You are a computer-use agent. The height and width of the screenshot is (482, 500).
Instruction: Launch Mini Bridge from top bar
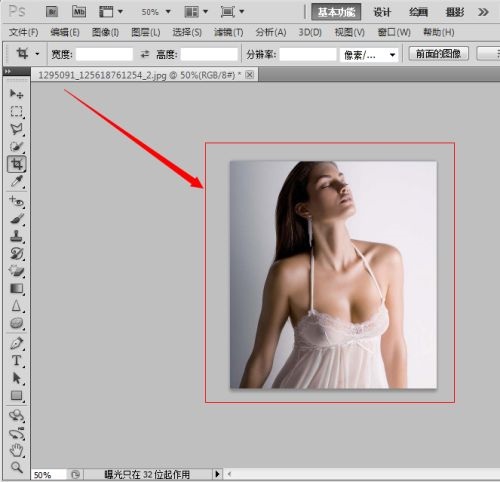click(x=79, y=12)
